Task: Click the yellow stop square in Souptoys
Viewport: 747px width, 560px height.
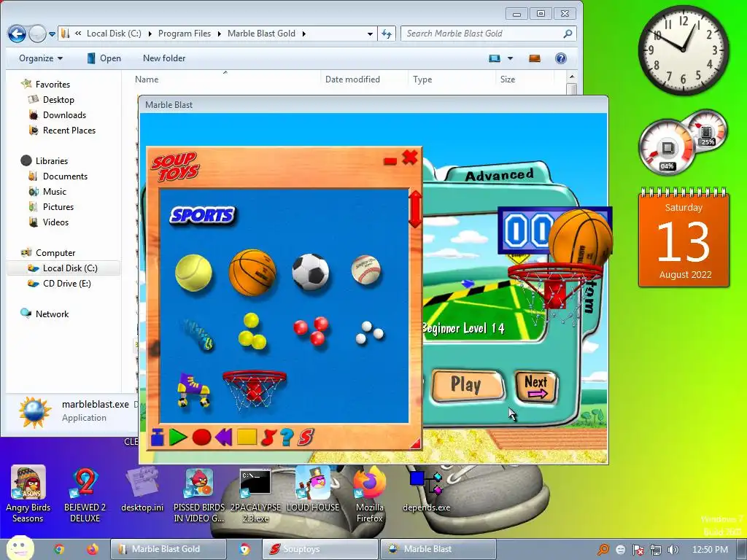Action: 247,437
